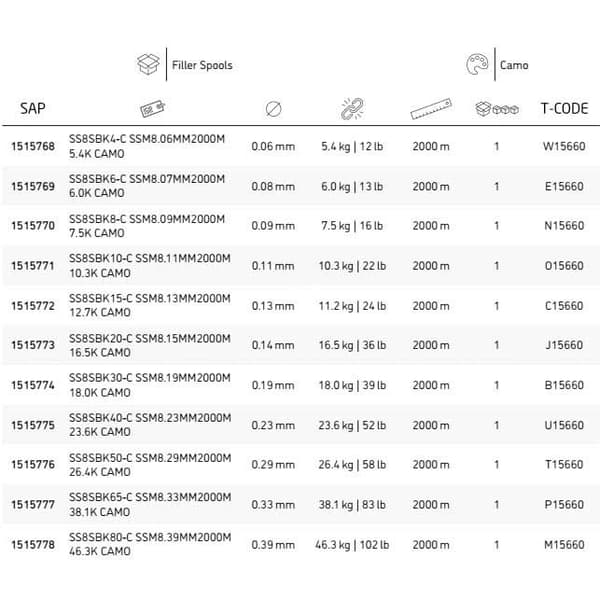Click the Filler Spools box icon
This screenshot has width=600, height=600.
click(148, 64)
